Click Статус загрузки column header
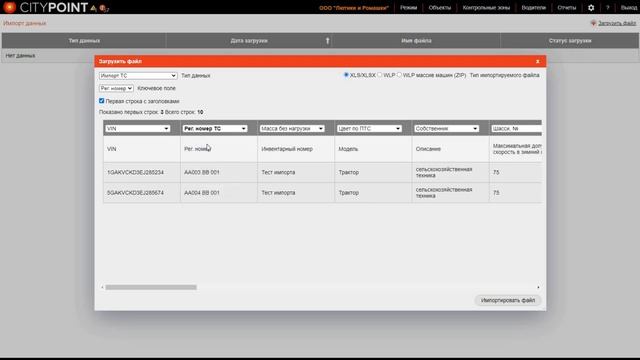 pyautogui.click(x=570, y=41)
